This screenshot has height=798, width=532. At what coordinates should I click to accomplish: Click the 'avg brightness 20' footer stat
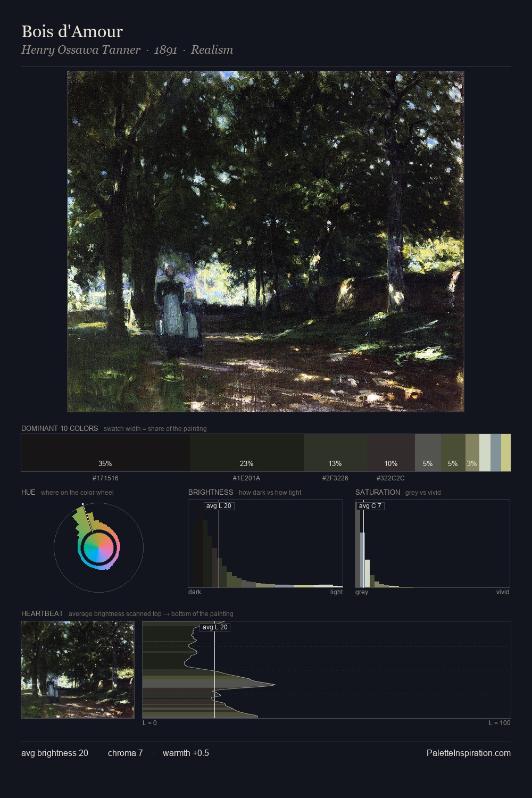[55, 753]
